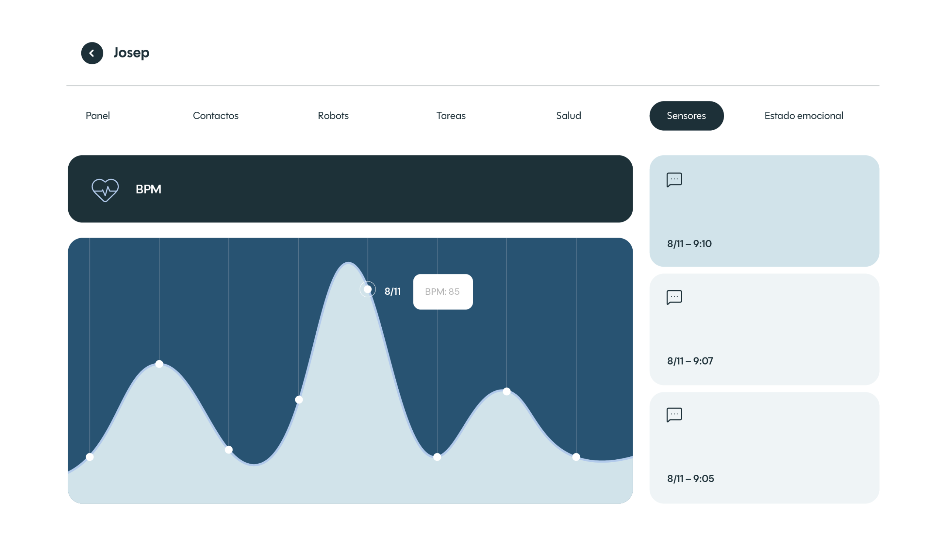Go to the Robots tab
Screen dimensions: 945x560
coord(333,116)
